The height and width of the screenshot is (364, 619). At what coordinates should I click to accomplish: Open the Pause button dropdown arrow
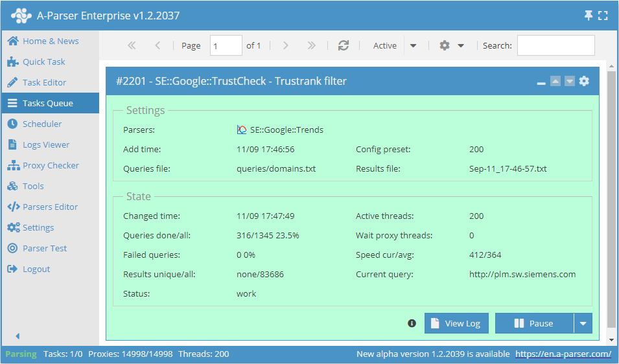583,323
